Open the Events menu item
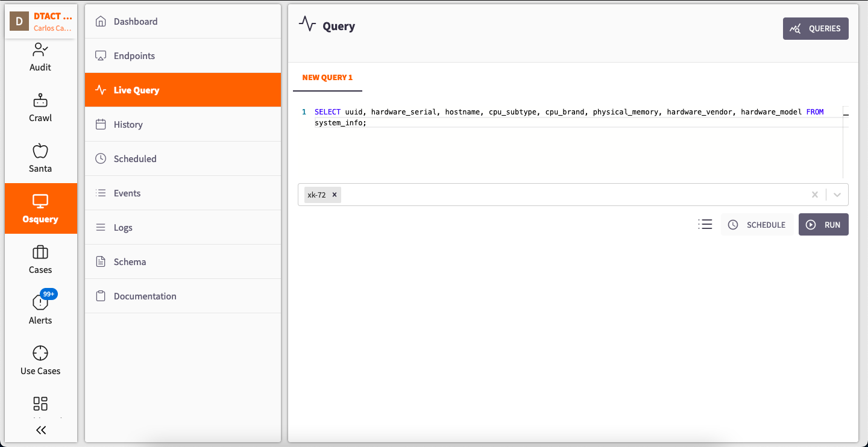 pyautogui.click(x=183, y=193)
